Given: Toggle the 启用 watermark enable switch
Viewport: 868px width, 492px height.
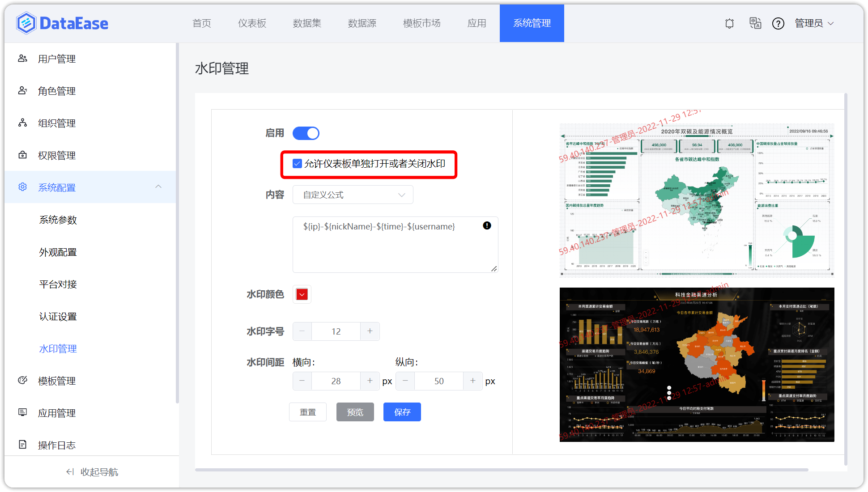Looking at the screenshot, I should click(306, 133).
